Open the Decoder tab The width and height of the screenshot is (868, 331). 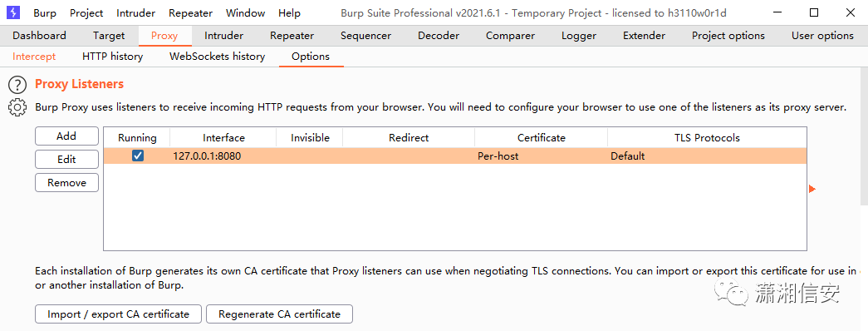tap(439, 36)
